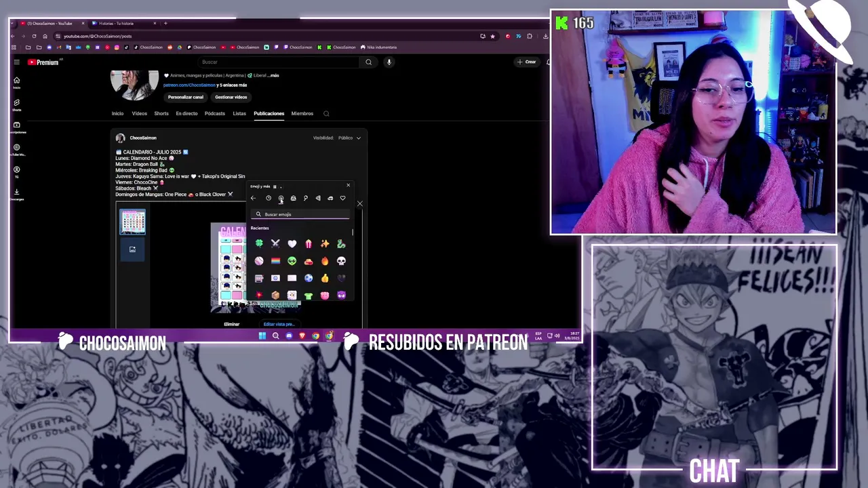This screenshot has width=868, height=488.
Task: Click the YouTube search box
Action: pyautogui.click(x=278, y=62)
